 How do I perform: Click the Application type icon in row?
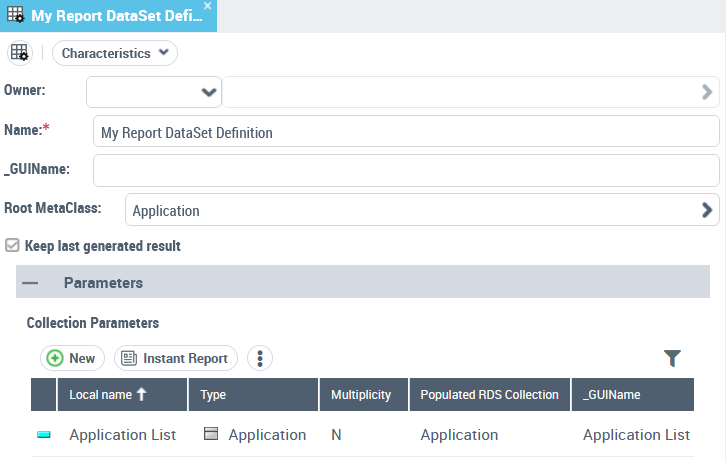[210, 435]
